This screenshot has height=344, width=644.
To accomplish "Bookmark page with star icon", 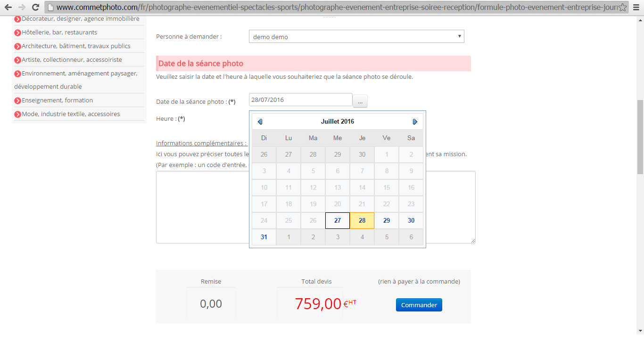I will point(623,7).
